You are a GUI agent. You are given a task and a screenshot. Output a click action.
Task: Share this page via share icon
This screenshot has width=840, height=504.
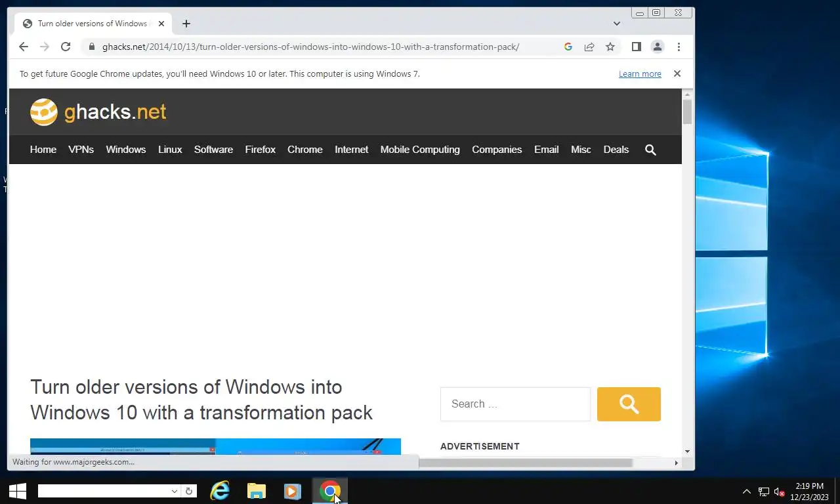[x=589, y=47]
